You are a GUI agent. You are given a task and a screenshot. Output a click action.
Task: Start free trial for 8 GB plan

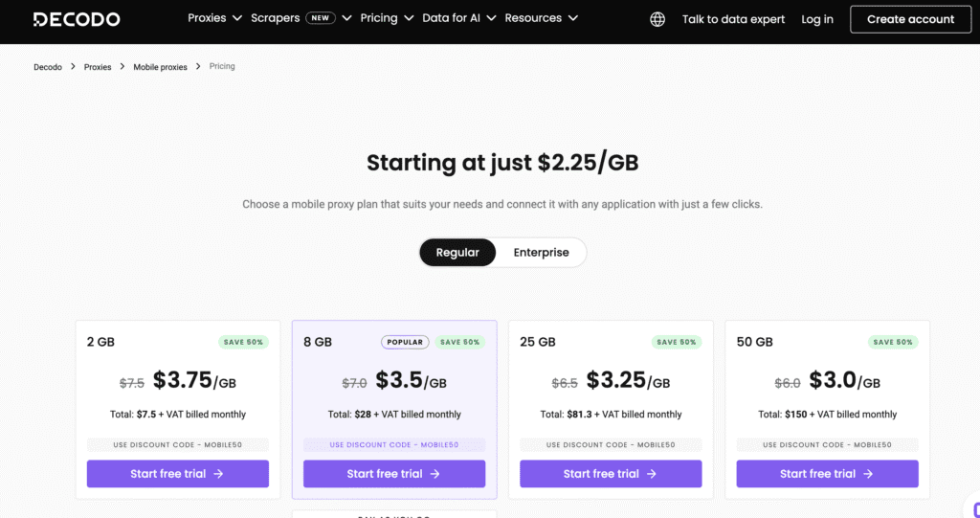point(393,474)
